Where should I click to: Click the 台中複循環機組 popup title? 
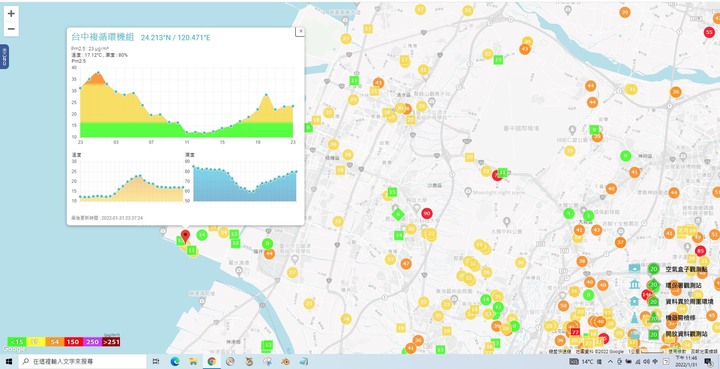coord(102,37)
